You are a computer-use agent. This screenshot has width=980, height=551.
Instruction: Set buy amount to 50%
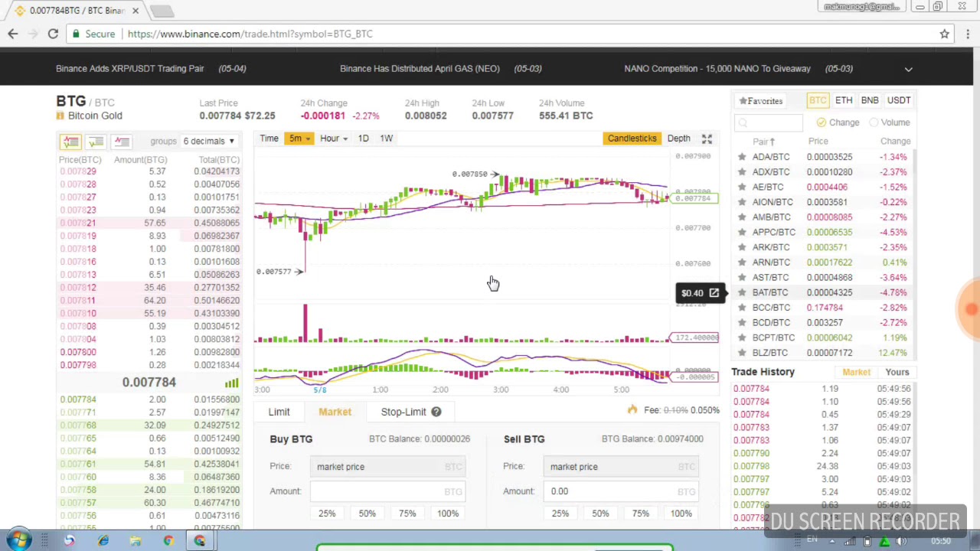367,514
